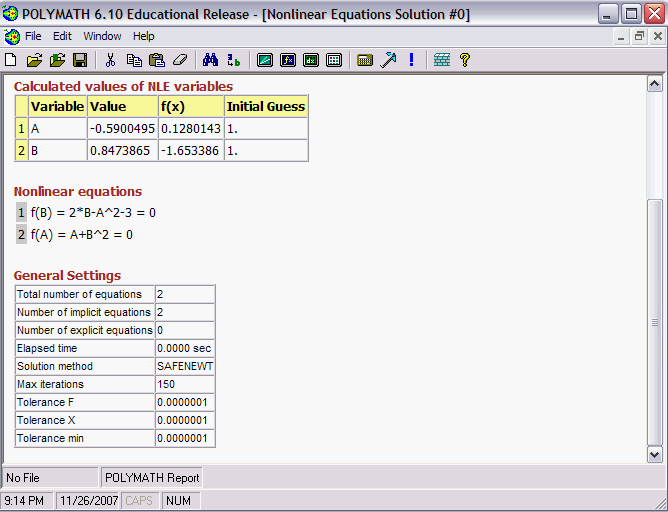Click the Cut scissors icon
The width and height of the screenshot is (668, 512).
pyautogui.click(x=110, y=60)
